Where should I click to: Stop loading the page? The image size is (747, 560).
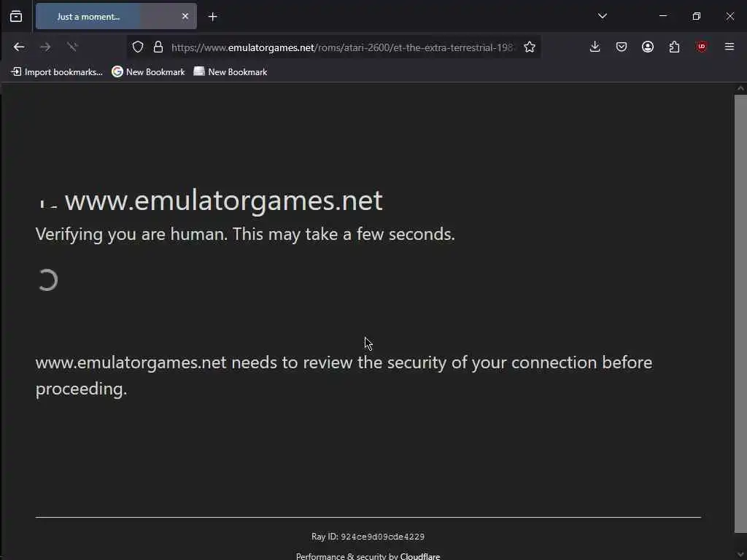click(72, 47)
